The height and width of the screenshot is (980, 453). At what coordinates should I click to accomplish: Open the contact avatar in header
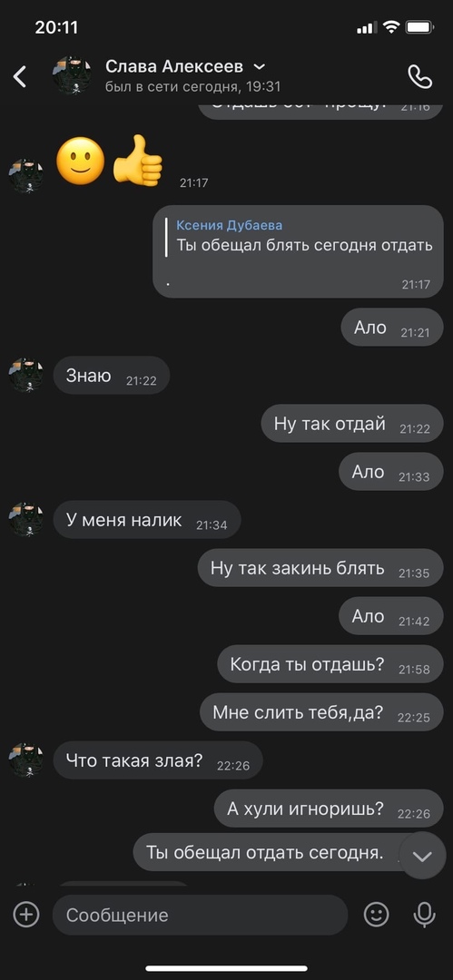coord(72,76)
